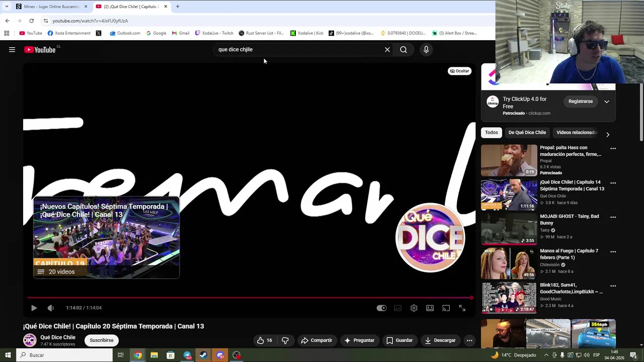The image size is (644, 362).
Task: Open Windows Task View in taskbar
Action: coord(121,355)
